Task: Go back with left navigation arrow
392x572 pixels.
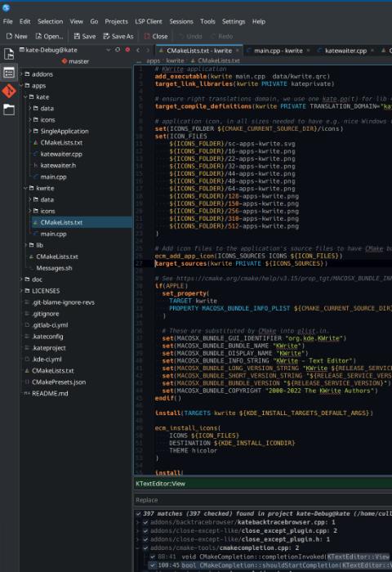Action: pos(138,51)
